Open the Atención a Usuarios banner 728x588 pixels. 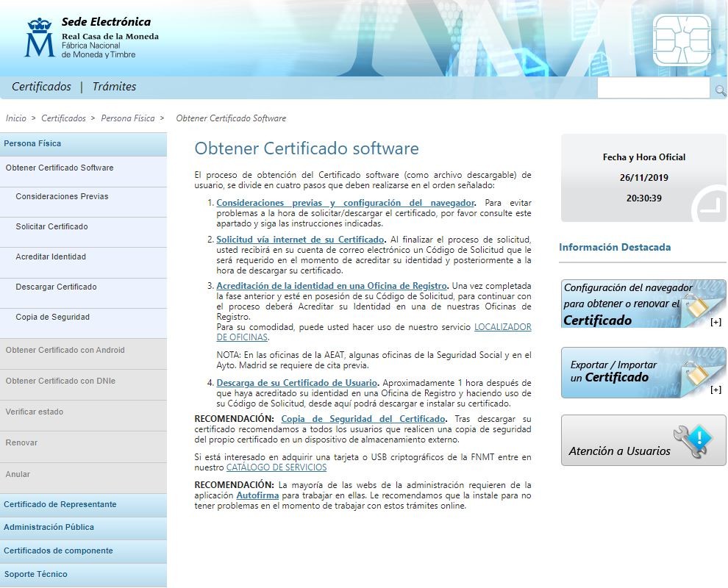point(643,440)
